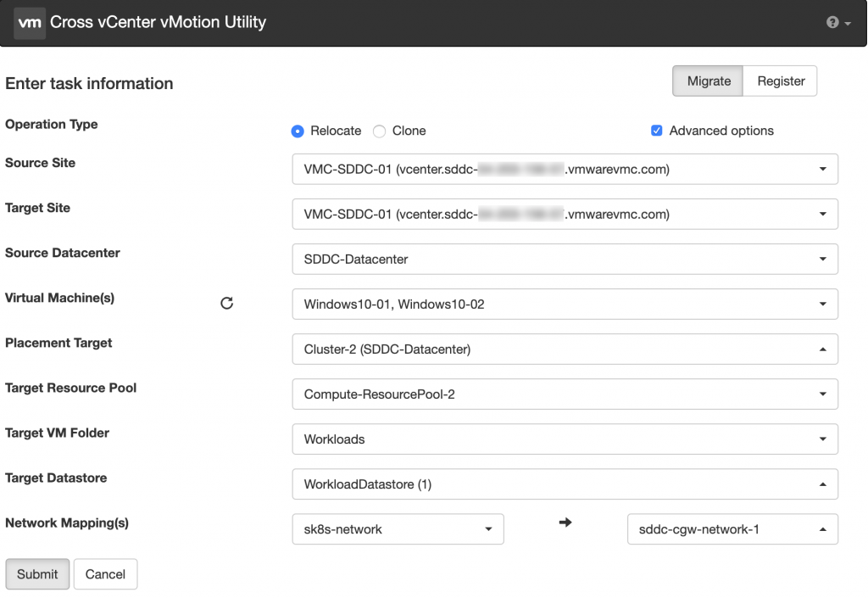Select the Clone operation type
The height and width of the screenshot is (598, 868).
pos(380,131)
